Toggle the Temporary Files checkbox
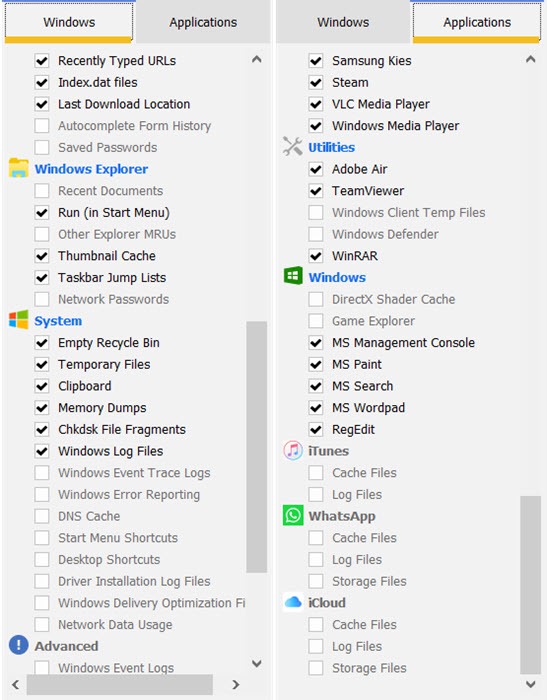Viewport: 547px width, 700px height. click(42, 364)
